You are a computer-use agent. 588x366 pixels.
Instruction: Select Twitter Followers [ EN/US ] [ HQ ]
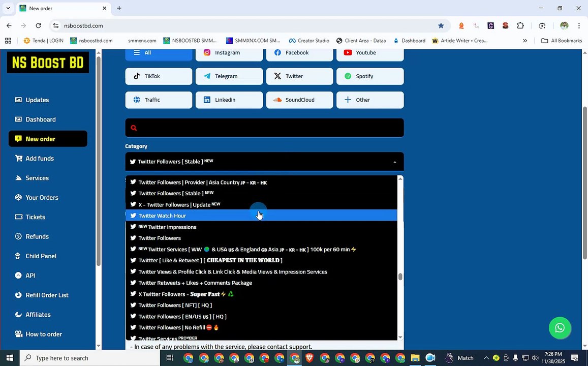[261, 316]
